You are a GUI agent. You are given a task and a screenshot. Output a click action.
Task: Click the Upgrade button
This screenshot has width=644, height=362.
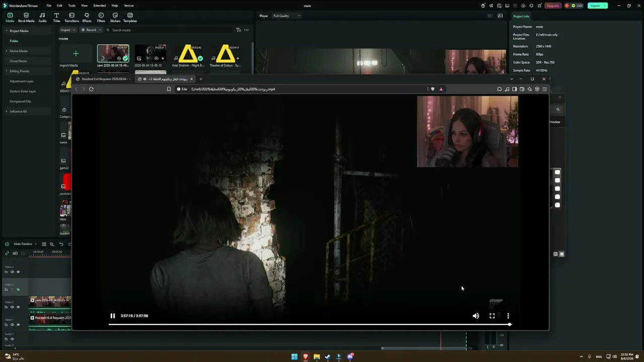point(553,6)
